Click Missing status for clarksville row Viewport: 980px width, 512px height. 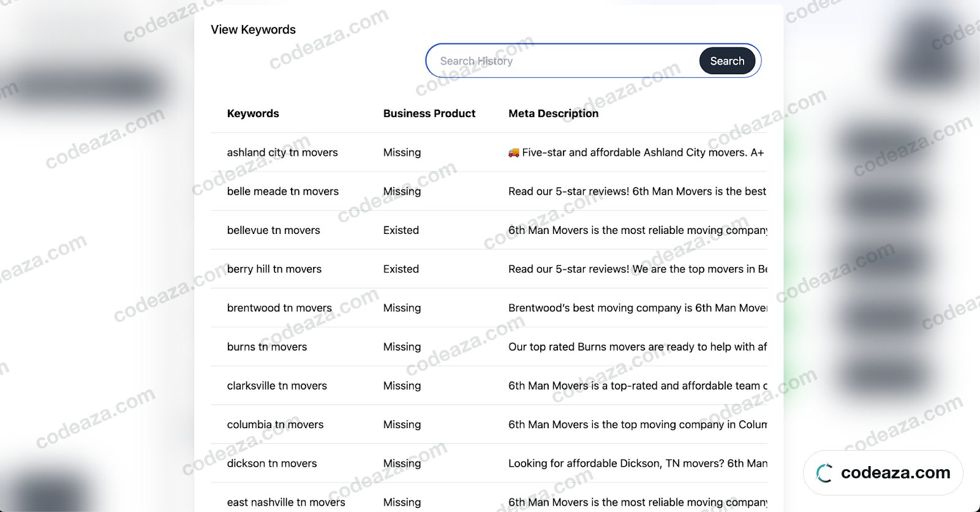(402, 386)
